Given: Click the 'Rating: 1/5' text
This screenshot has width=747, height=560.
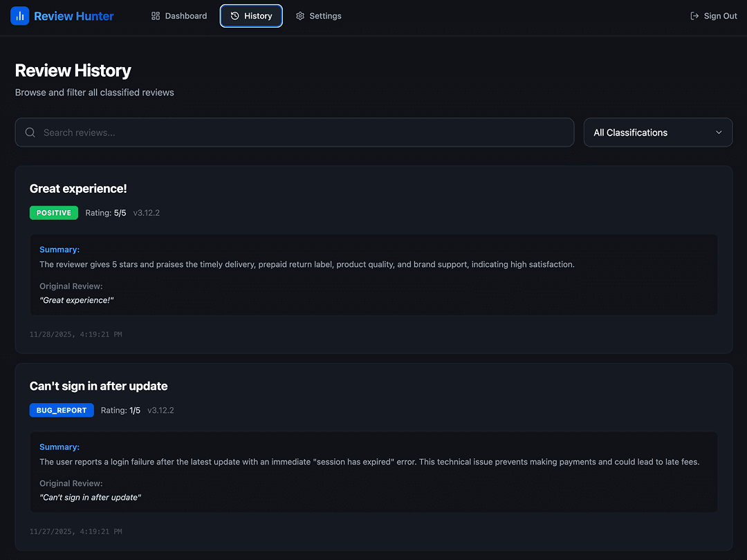Looking at the screenshot, I should [x=120, y=411].
